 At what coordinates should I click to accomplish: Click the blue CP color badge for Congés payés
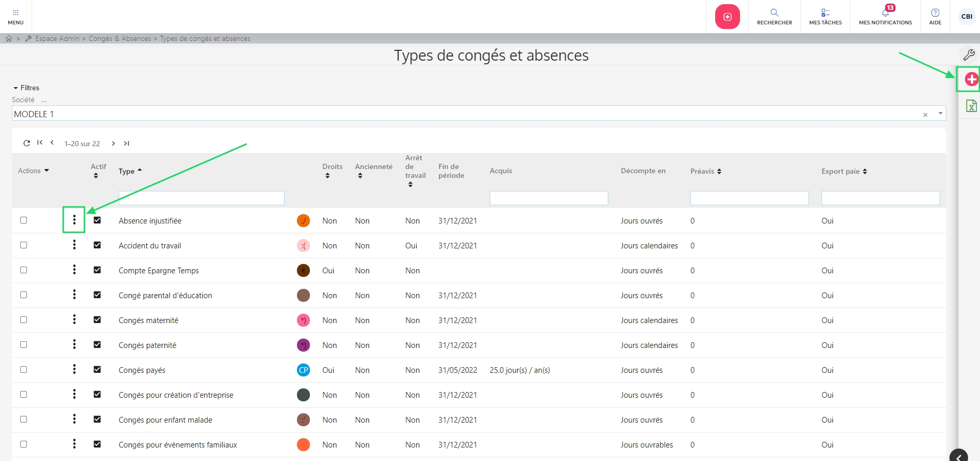pyautogui.click(x=303, y=370)
